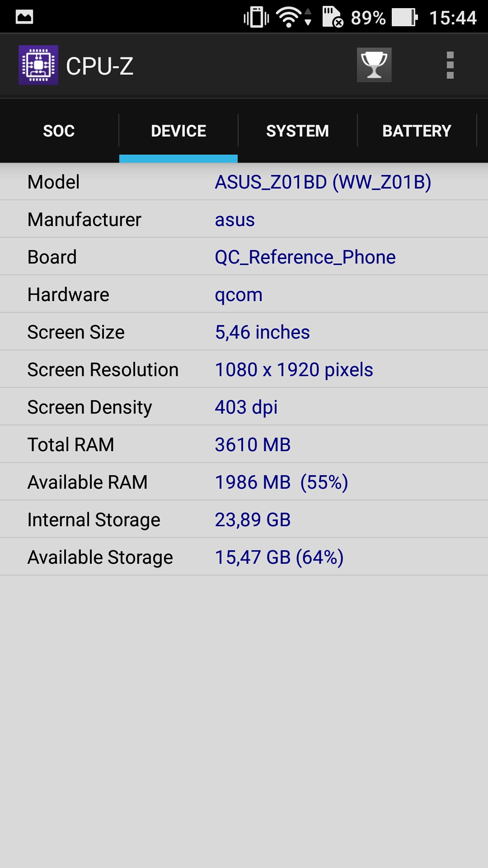Image resolution: width=488 pixels, height=868 pixels.
Task: Tap the SD card error icon
Action: pos(333,17)
